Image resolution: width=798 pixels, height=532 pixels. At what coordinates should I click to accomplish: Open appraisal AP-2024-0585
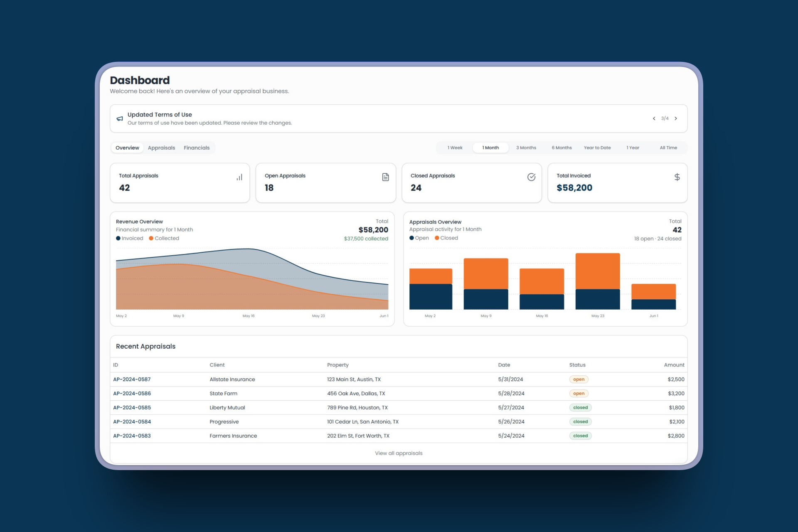coord(132,407)
